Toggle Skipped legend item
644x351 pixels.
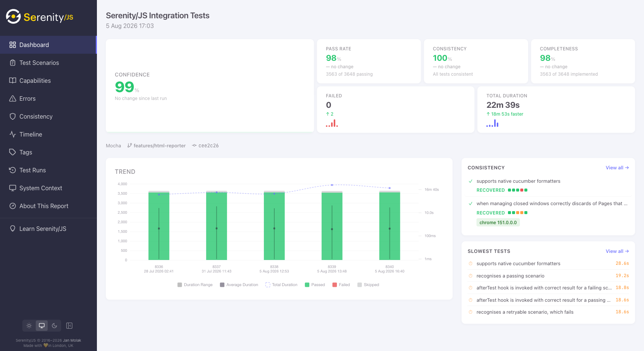click(x=368, y=285)
